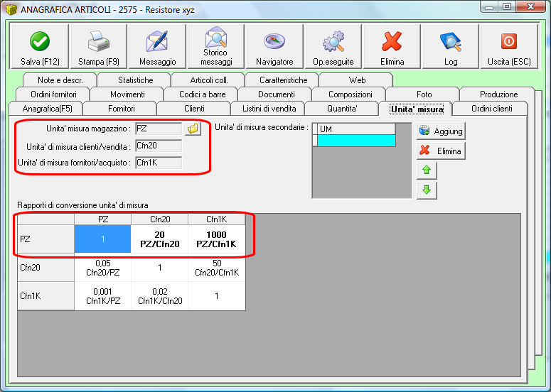Open the Messaggio envelope-and-pen button
Image resolution: width=551 pixels, height=392 pixels.
157,46
